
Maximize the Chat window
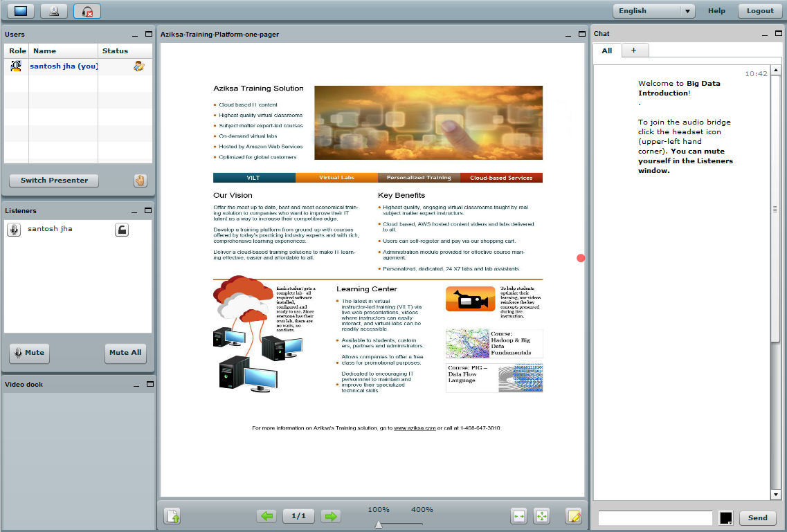(x=779, y=34)
